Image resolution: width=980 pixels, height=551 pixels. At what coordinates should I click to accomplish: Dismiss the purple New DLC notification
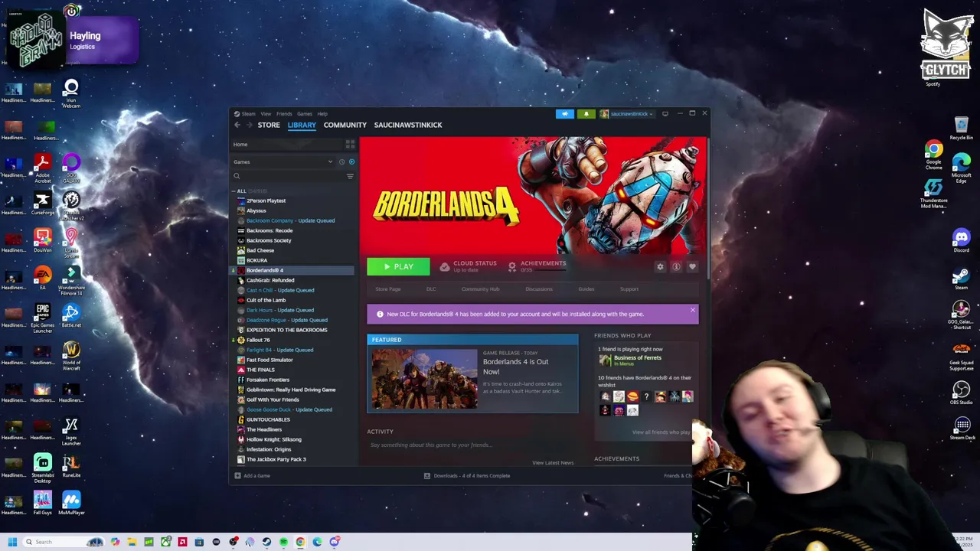click(692, 310)
